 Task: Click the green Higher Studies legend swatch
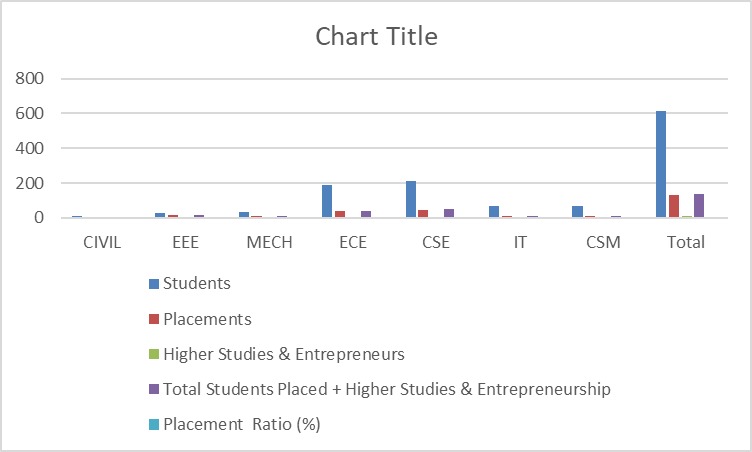click(152, 354)
